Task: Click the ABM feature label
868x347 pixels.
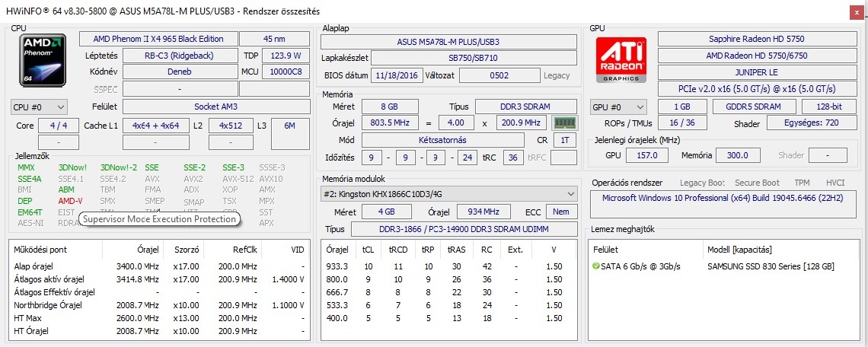Action: [66, 189]
